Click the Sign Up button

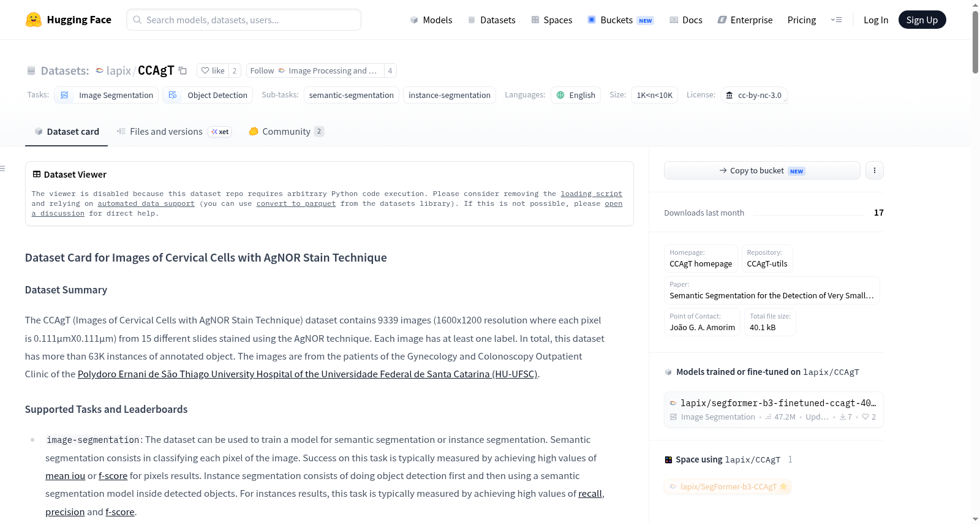(x=922, y=20)
